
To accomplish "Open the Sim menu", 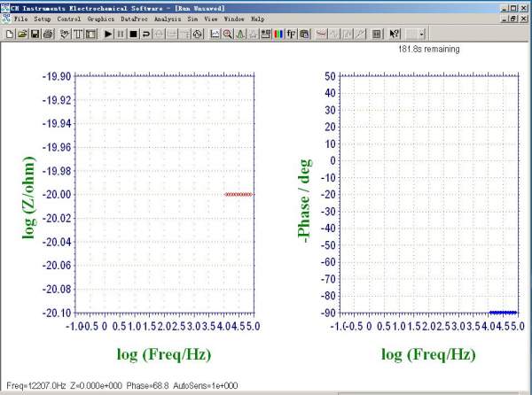I will tap(192, 19).
